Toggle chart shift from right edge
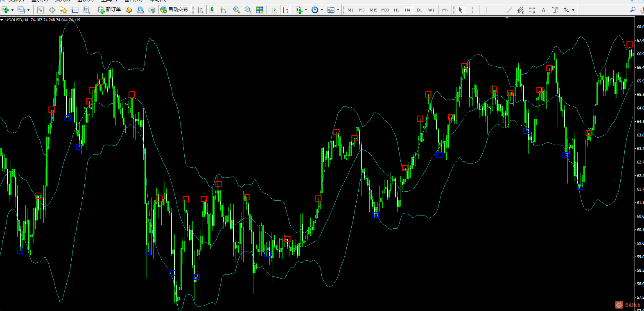 285,10
